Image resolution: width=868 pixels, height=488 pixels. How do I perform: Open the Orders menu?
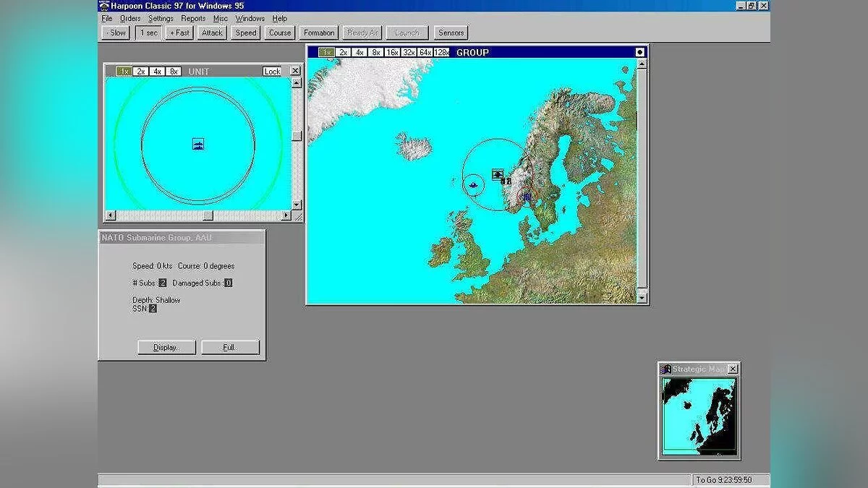pyautogui.click(x=130, y=18)
